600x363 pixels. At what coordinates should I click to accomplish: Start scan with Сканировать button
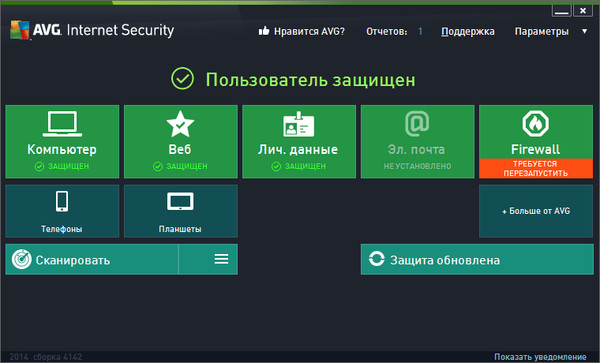[92, 259]
